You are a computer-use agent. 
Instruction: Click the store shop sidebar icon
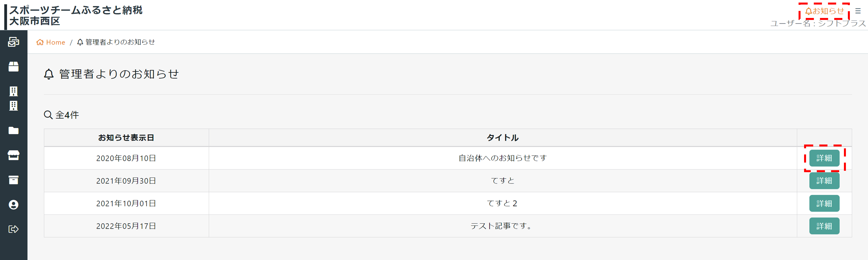point(13,155)
